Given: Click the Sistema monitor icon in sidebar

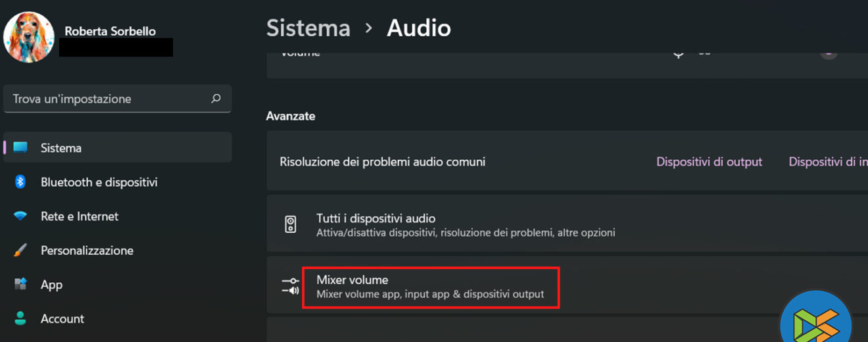Looking at the screenshot, I should pyautogui.click(x=20, y=147).
